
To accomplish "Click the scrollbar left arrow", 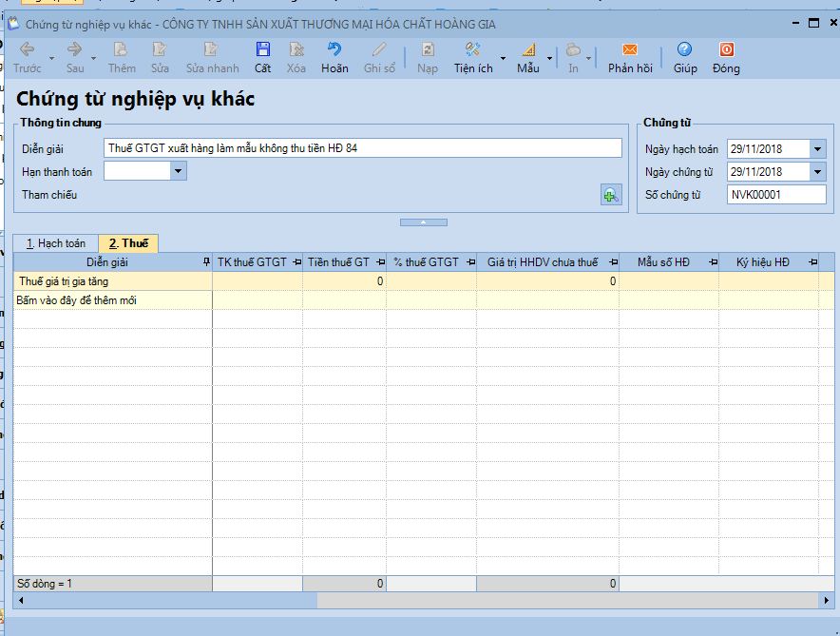I will tap(21, 600).
